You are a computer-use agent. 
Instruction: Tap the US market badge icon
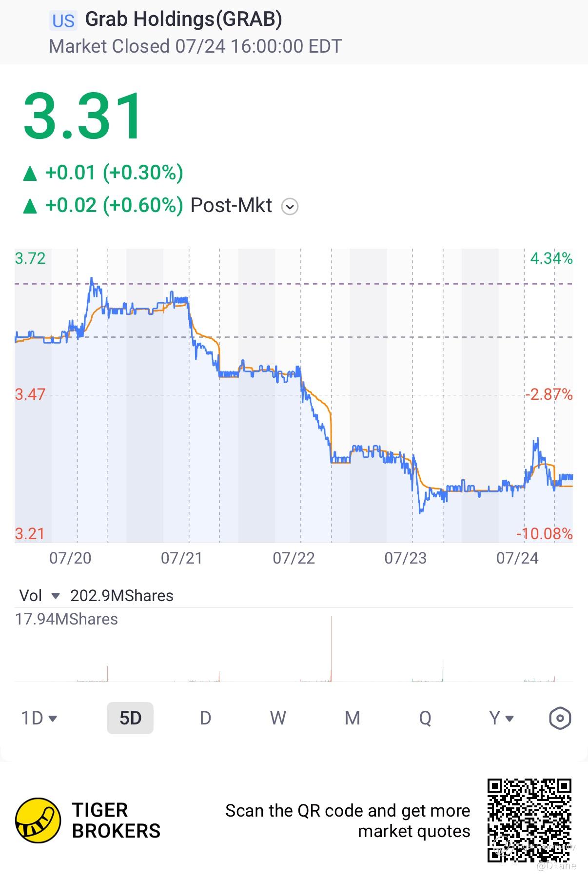(x=63, y=21)
